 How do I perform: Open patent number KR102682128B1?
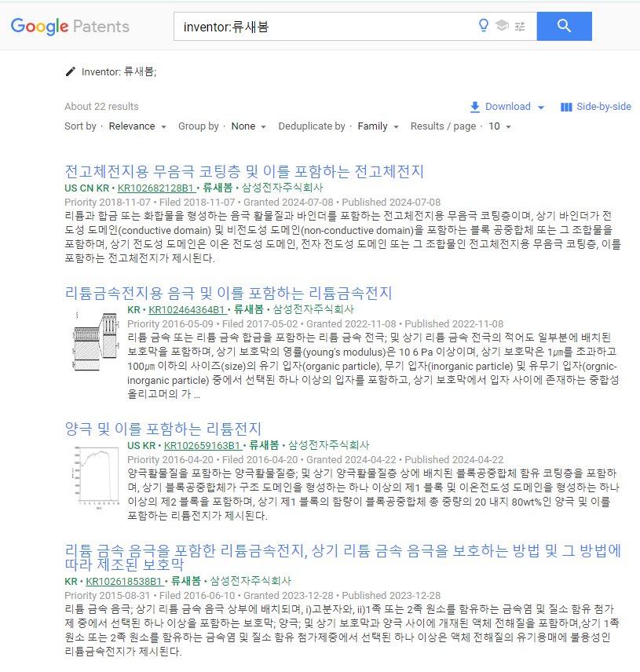(x=156, y=188)
